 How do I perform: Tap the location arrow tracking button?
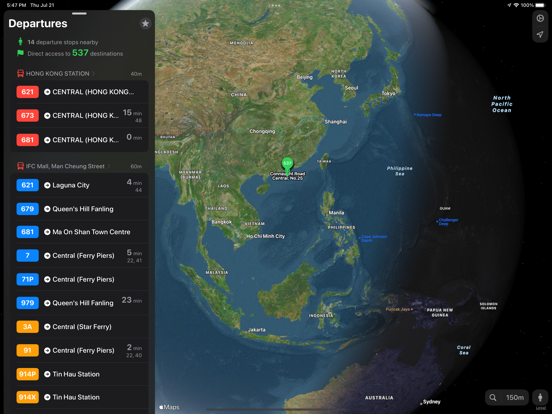click(540, 34)
